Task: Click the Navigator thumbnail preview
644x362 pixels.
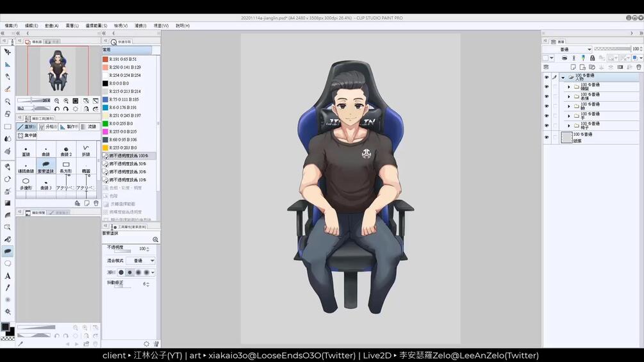Action: [x=58, y=70]
